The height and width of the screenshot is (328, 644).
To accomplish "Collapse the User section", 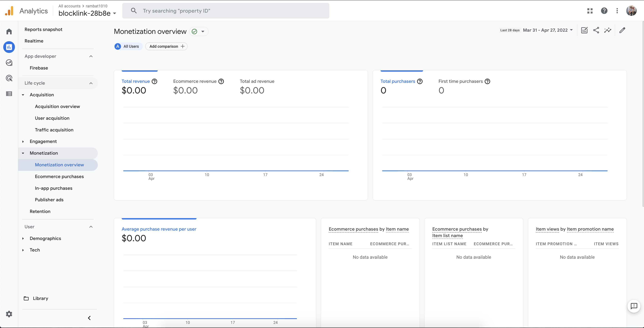I will pos(91,227).
